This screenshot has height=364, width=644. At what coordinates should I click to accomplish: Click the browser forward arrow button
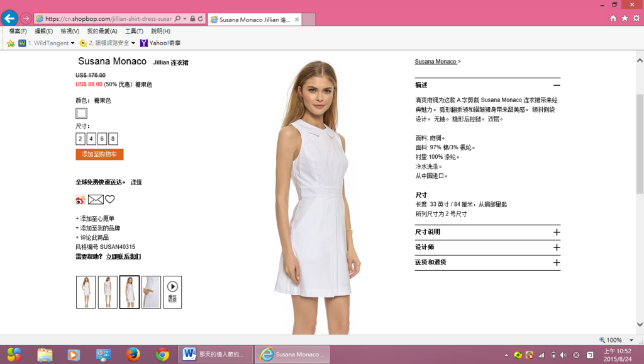(26, 18)
